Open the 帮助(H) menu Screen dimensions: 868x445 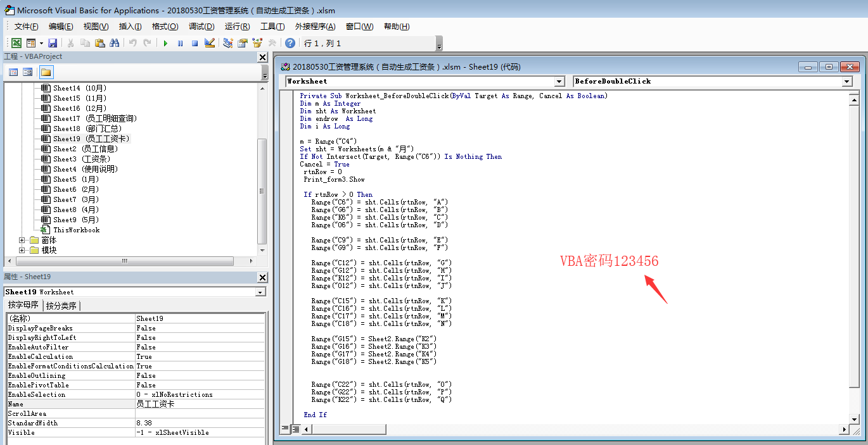[x=397, y=27]
